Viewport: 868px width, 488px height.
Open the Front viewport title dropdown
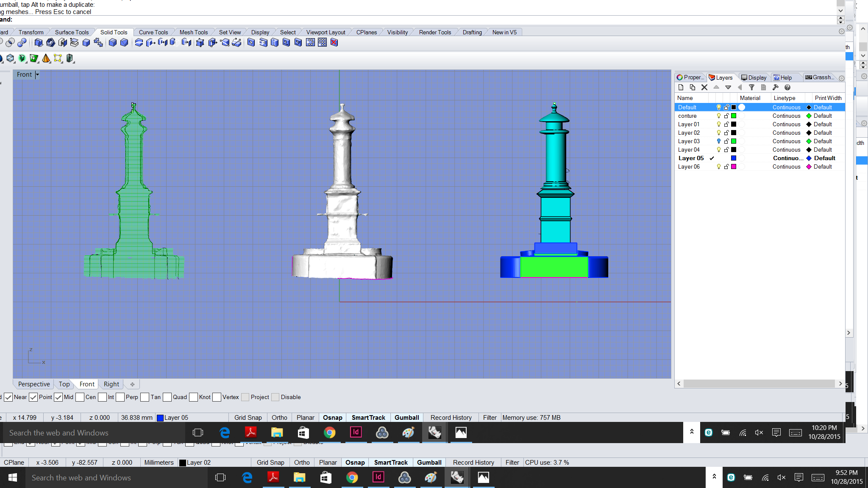tap(38, 75)
